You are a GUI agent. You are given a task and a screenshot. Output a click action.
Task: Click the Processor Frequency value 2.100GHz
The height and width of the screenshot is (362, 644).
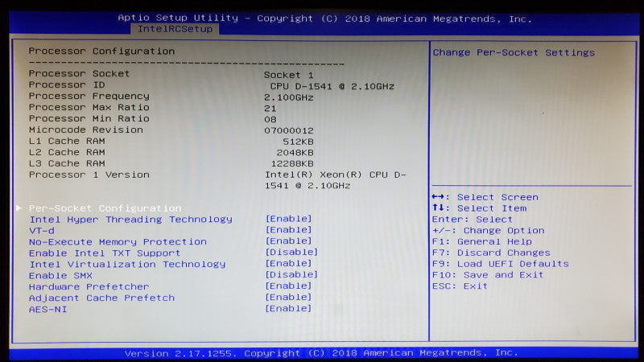point(289,97)
